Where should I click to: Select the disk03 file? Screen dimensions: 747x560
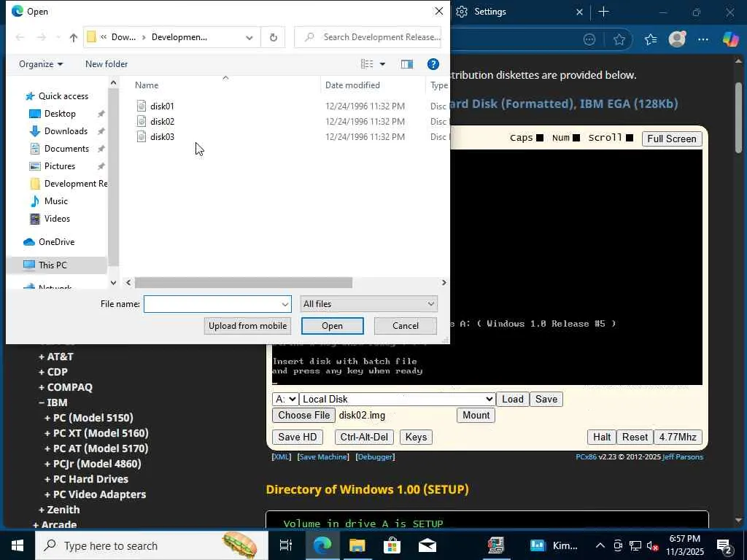click(162, 136)
